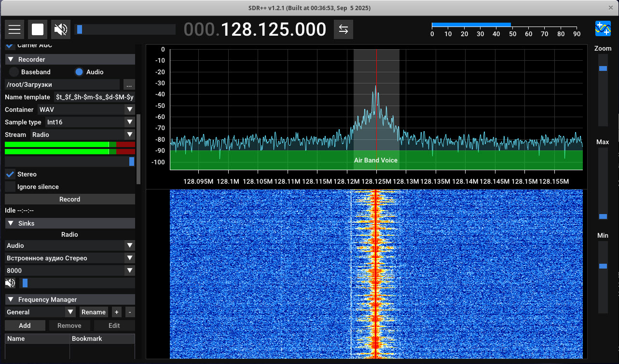
Task: Click the tuning mode swap arrows icon
Action: [x=343, y=29]
